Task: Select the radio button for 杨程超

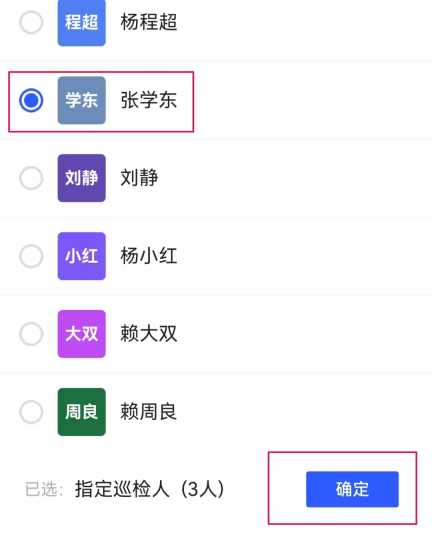Action: coord(31,23)
